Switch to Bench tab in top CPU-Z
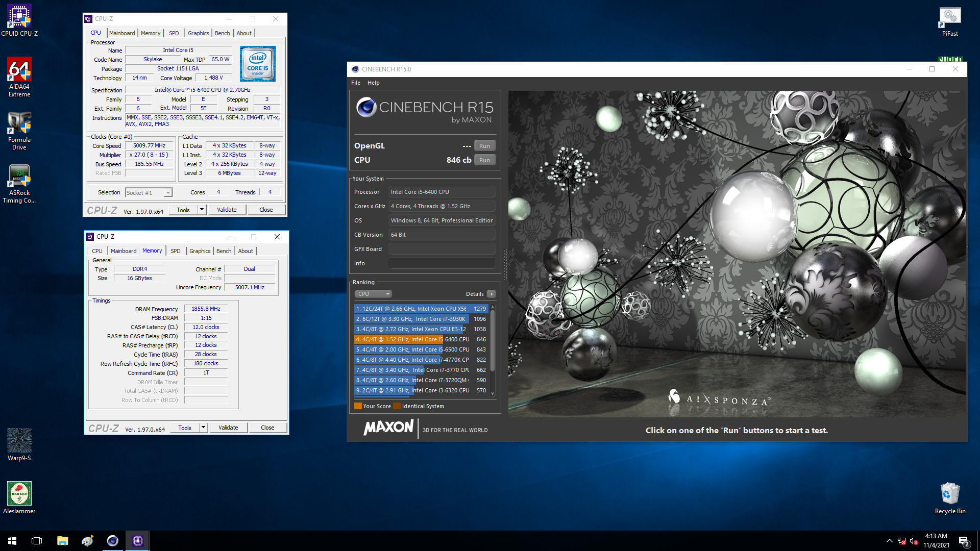 (222, 33)
